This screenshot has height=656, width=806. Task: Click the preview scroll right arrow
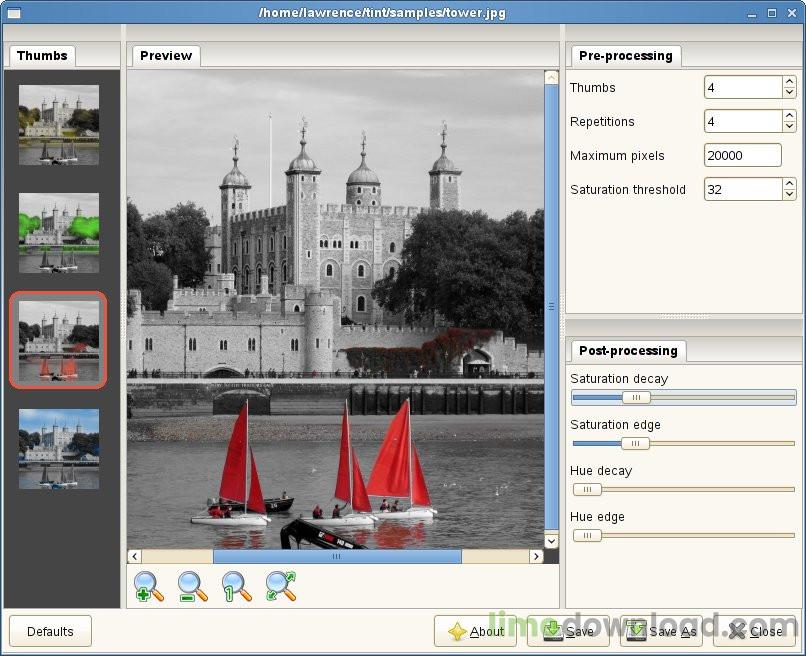click(536, 556)
